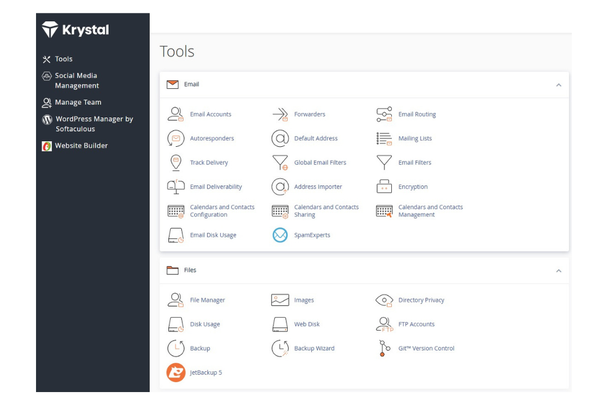
Task: Click the FTP Accounts link text
Action: [x=416, y=324]
